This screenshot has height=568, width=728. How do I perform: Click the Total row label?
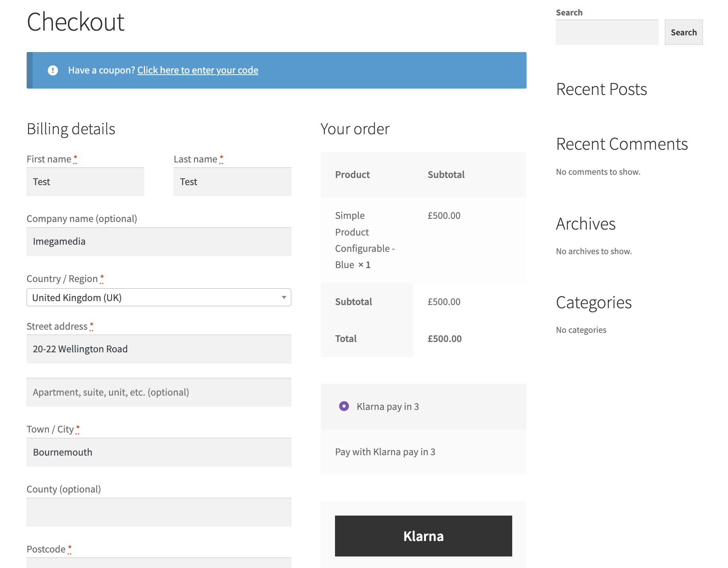point(346,339)
